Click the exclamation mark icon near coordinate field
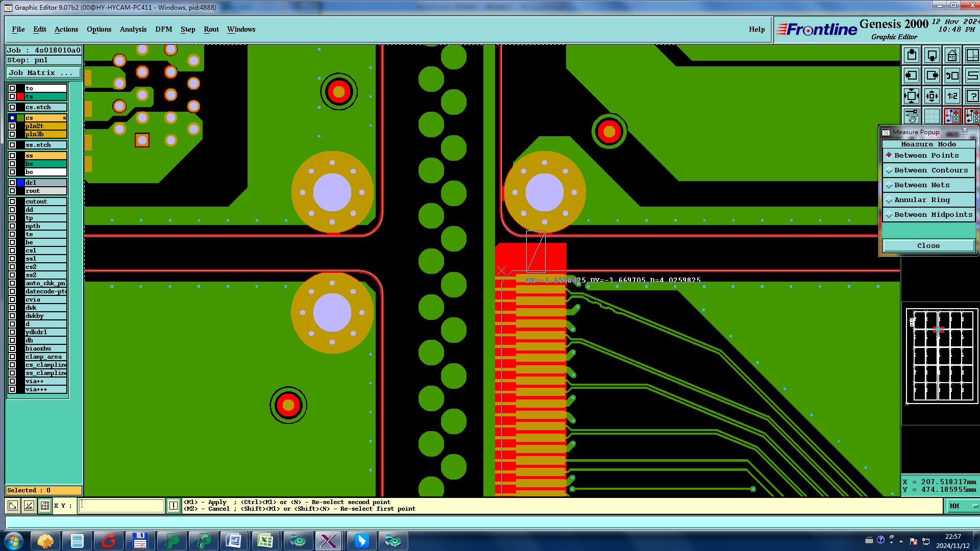Viewport: 980px width, 551px height. 174,506
